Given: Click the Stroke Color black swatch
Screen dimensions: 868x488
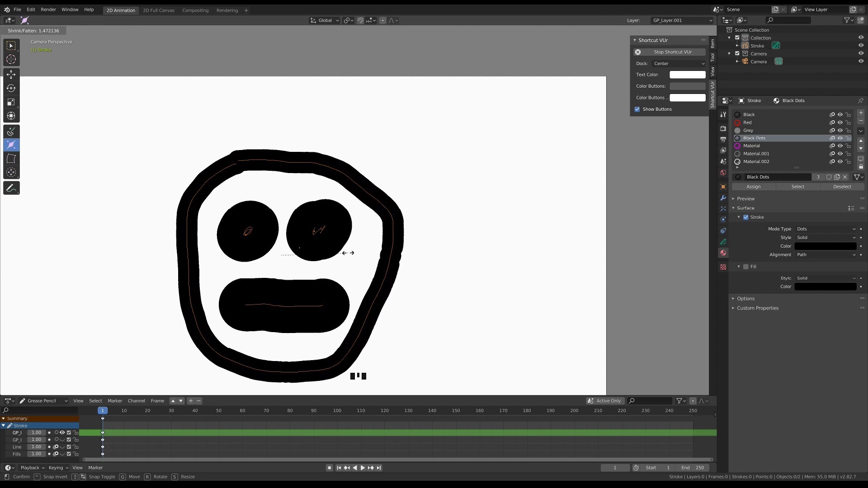Looking at the screenshot, I should [825, 246].
